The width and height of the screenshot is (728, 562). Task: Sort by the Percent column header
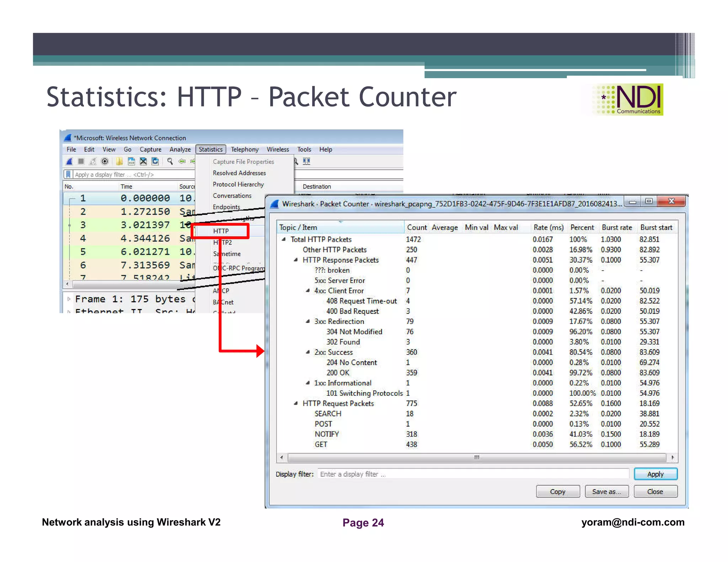coord(582,228)
